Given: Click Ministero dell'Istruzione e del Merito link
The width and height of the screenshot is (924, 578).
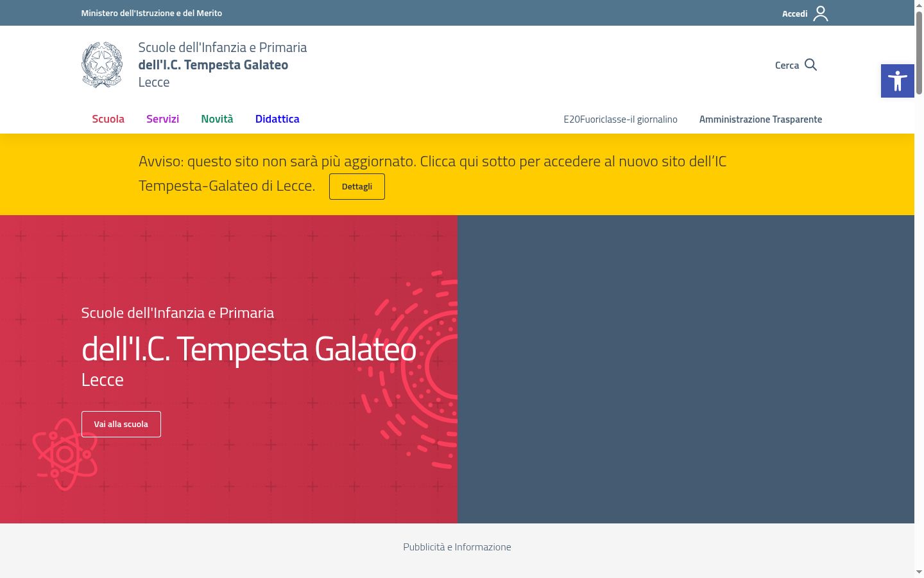Looking at the screenshot, I should [x=151, y=13].
